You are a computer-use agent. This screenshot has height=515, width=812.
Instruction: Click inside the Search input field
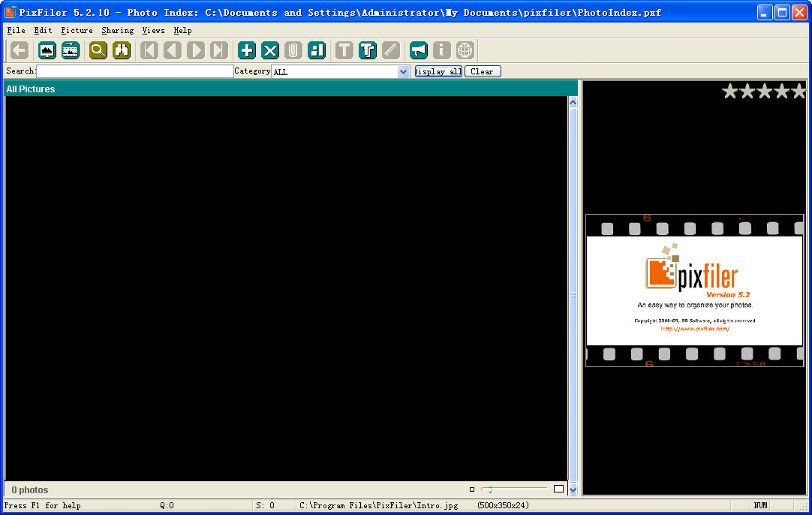tap(134, 71)
